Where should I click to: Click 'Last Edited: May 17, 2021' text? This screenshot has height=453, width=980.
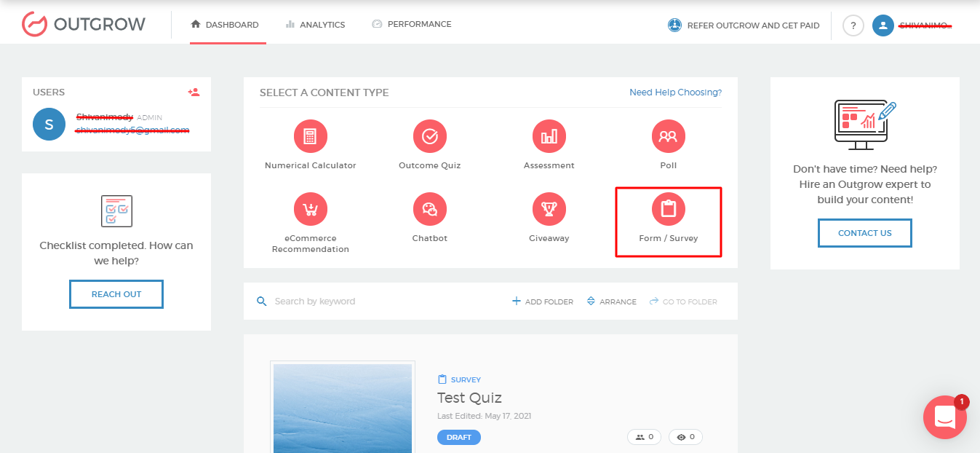pyautogui.click(x=484, y=416)
